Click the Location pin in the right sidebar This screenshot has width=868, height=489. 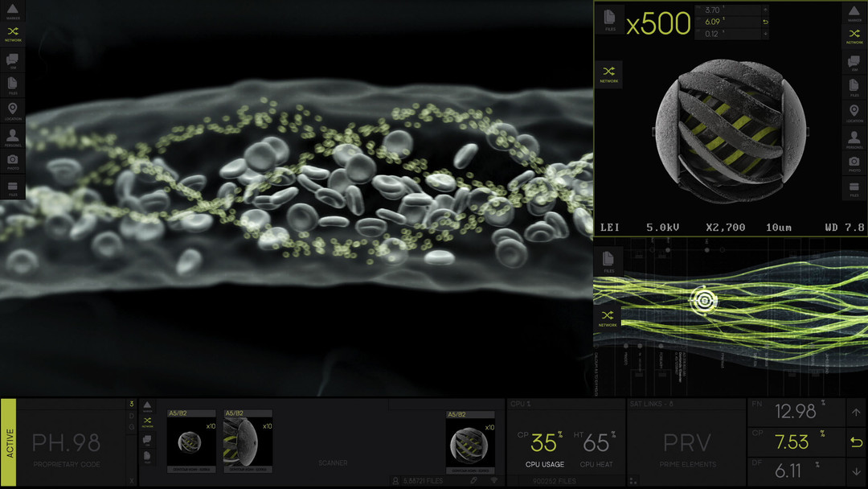click(x=854, y=113)
